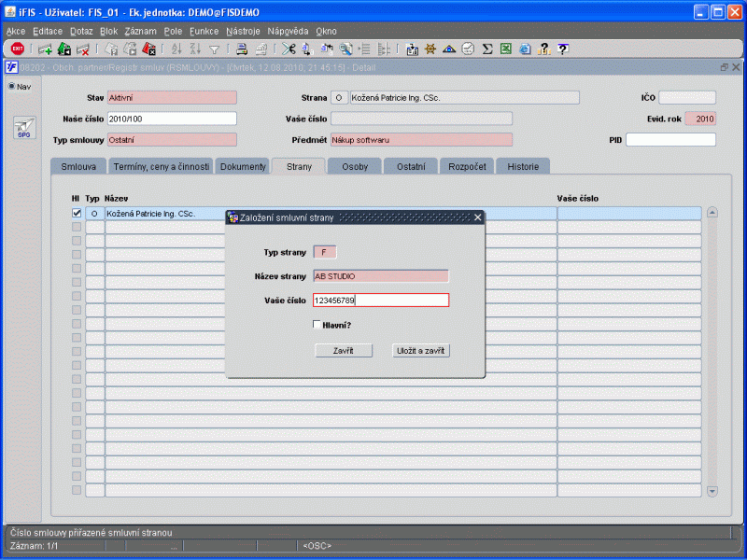747x560 pixels.
Task: Uncheck the Hl box for Kožená Patricie
Action: 77,213
